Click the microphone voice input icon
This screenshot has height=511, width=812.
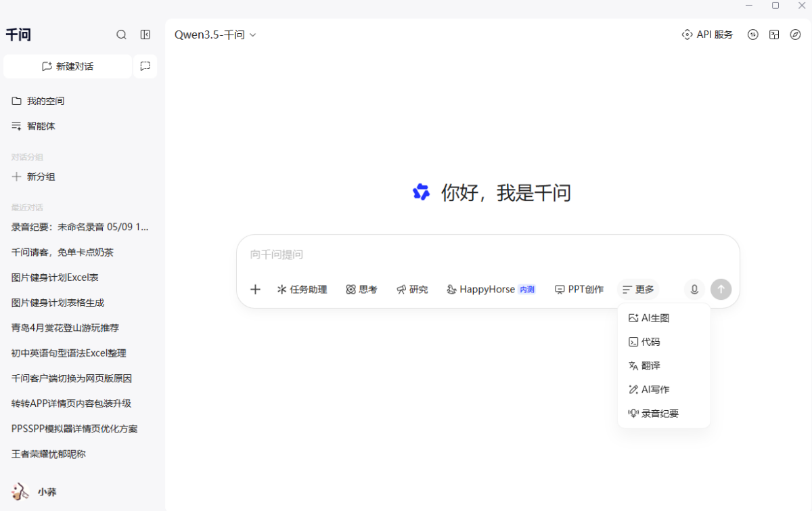pyautogui.click(x=694, y=290)
